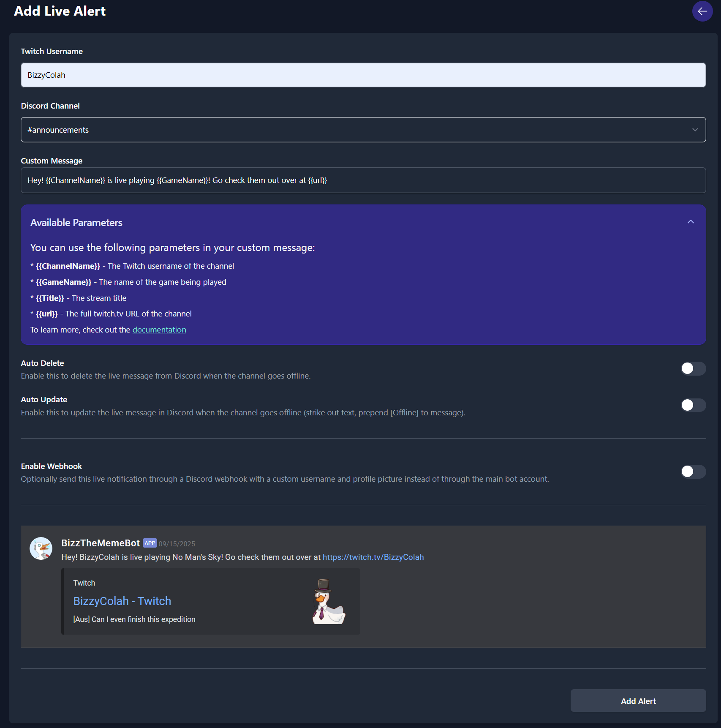Open the documentation link
The width and height of the screenshot is (721, 728).
coord(159,330)
